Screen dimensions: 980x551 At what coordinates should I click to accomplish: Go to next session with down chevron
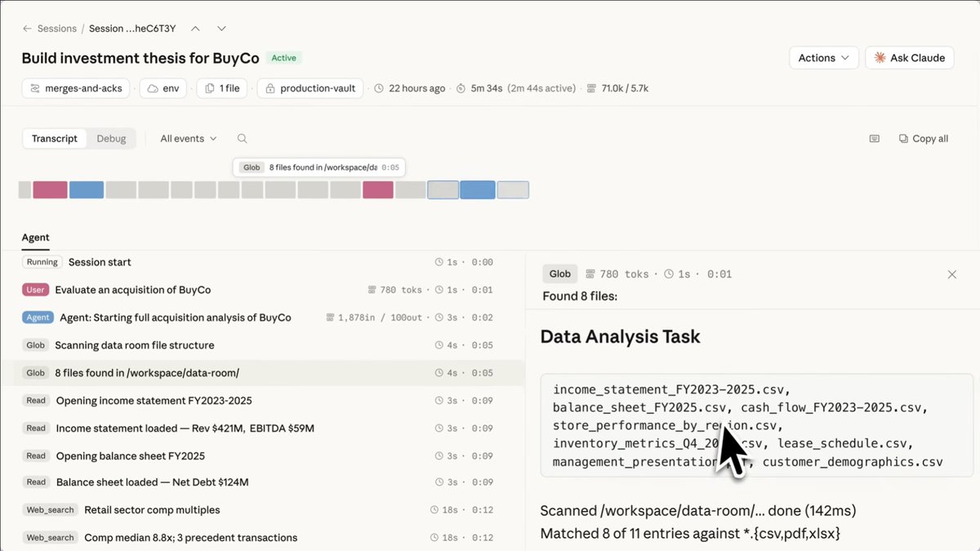tap(221, 29)
